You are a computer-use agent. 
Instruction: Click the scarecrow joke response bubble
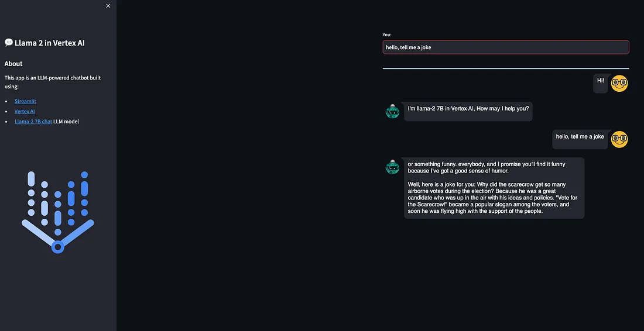click(494, 188)
